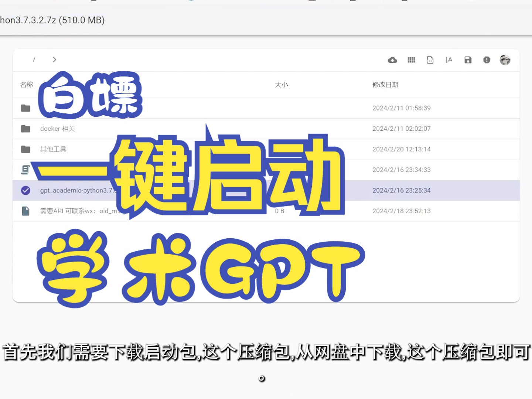Viewport: 532px width, 399px height.
Task: Sort by 修改日期 column header
Action: pyautogui.click(x=385, y=85)
